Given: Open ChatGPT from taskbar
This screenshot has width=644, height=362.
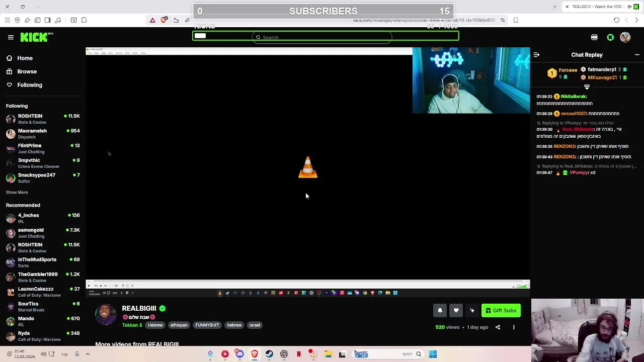Looking at the screenshot, I should pos(284,354).
